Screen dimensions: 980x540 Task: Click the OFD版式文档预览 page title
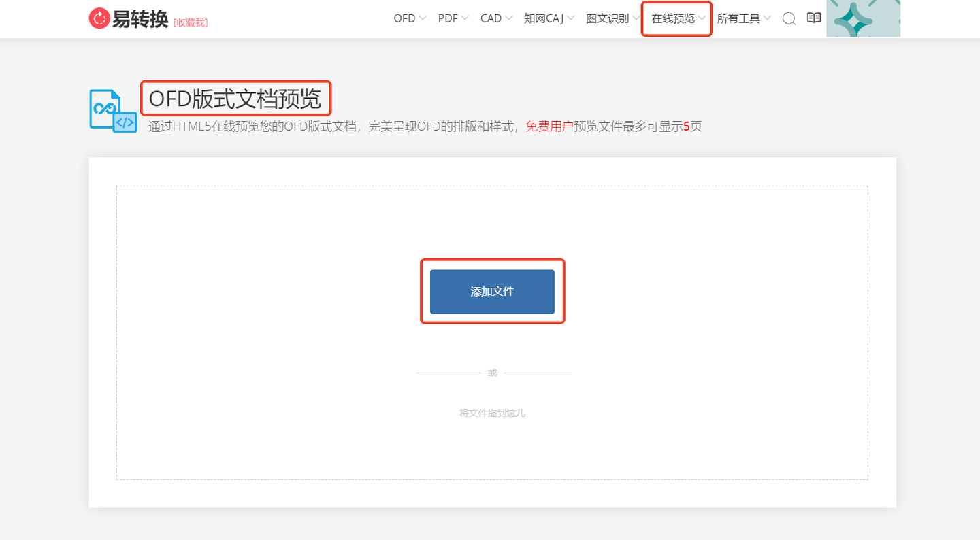(x=235, y=98)
